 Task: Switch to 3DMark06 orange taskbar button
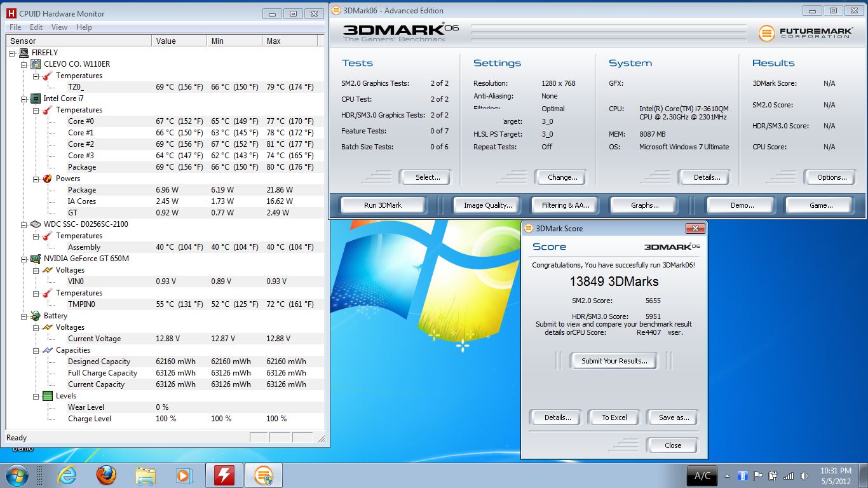pyautogui.click(x=264, y=475)
